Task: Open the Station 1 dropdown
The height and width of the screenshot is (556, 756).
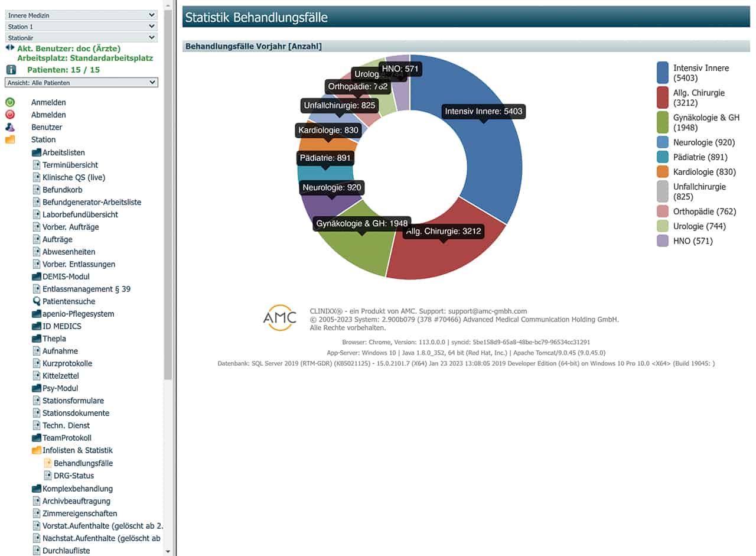Action: coord(81,27)
